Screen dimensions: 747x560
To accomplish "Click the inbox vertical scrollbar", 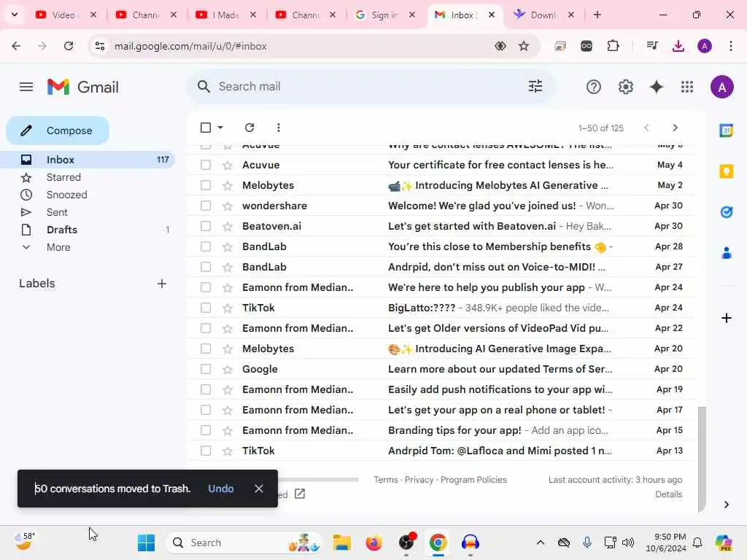I will click(701, 459).
